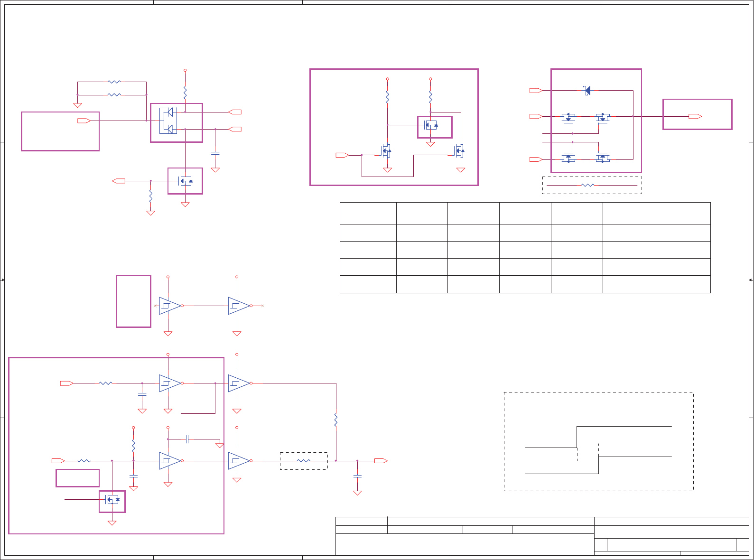Click the output port in the top-right pink box
Screen dimensions: 754x560
695,116
